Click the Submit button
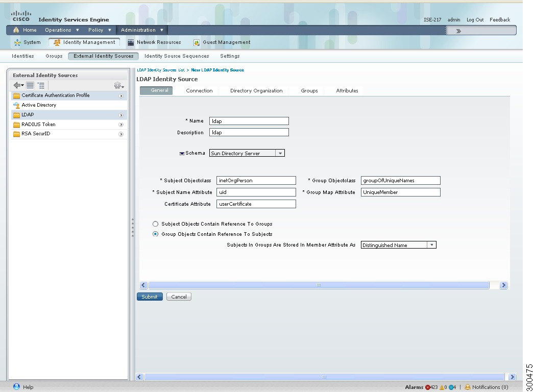The image size is (533, 392). pos(150,297)
